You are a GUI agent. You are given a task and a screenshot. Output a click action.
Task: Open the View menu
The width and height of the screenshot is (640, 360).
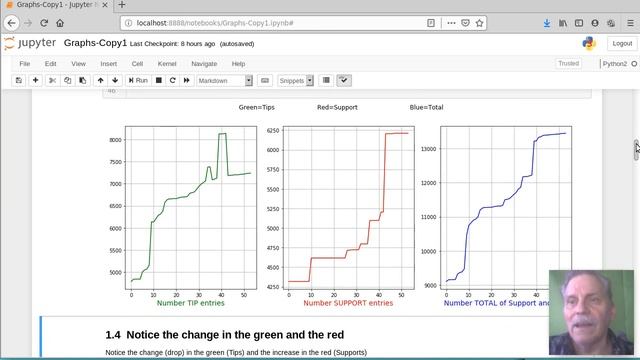tap(78, 64)
